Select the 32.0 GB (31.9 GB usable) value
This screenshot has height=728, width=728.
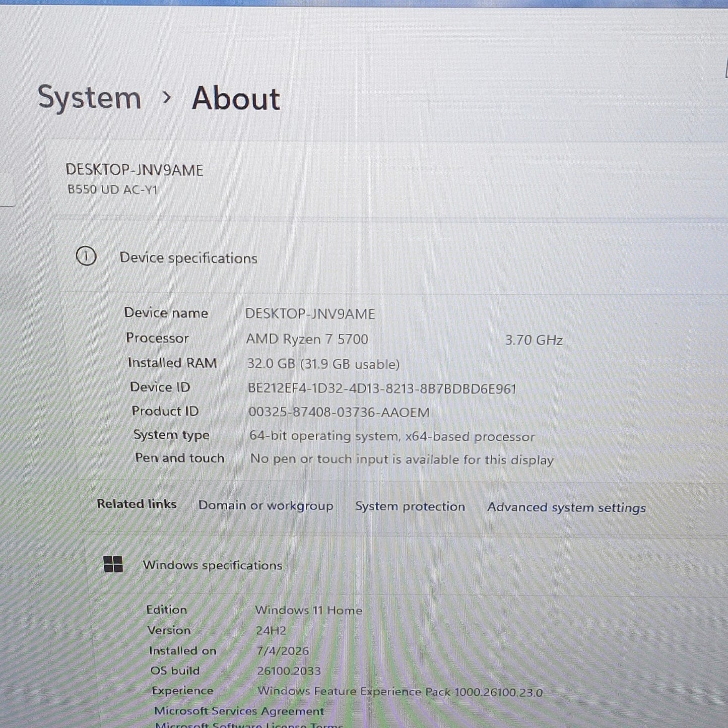[x=323, y=364]
